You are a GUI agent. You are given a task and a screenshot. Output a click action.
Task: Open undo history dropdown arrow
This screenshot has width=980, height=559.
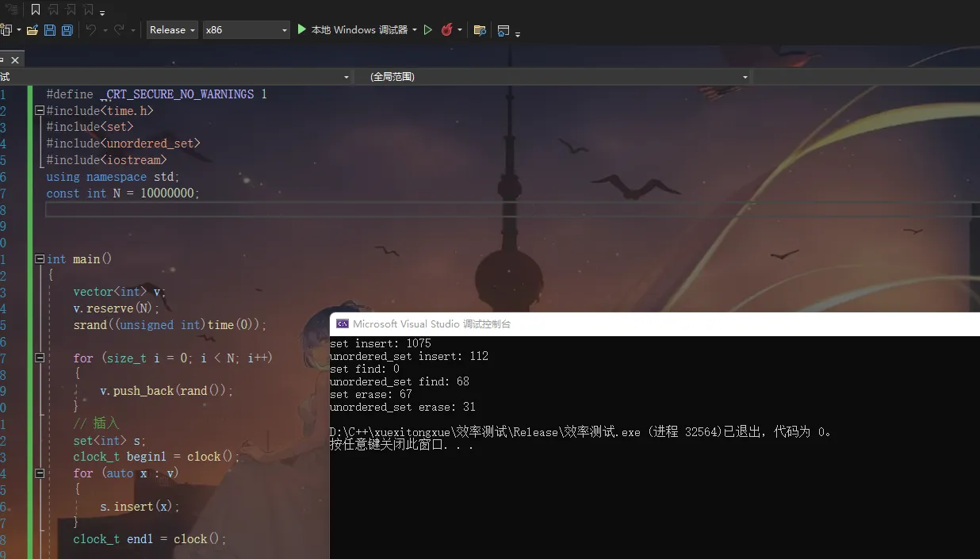[104, 30]
